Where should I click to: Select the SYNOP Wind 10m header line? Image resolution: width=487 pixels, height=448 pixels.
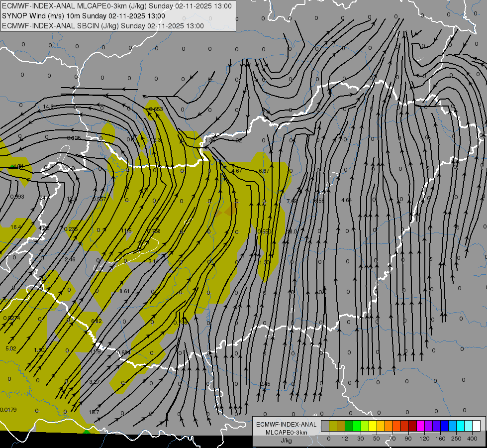pos(84,16)
